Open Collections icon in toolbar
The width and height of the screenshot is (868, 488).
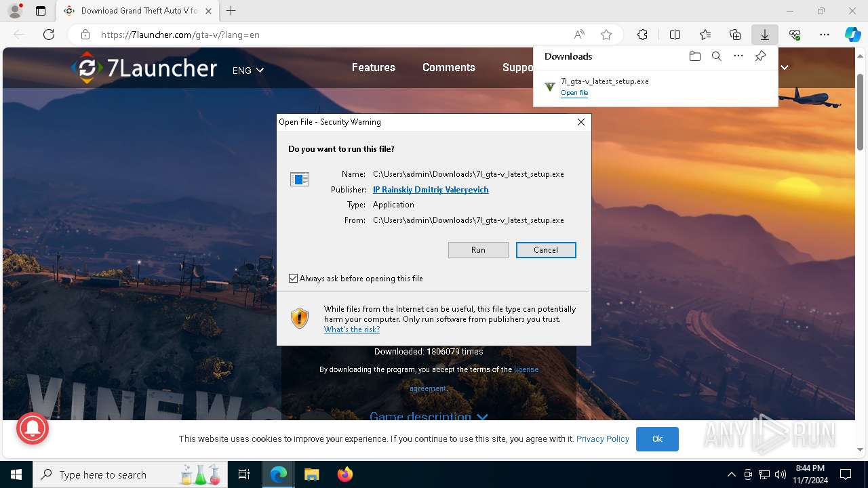pyautogui.click(x=735, y=35)
